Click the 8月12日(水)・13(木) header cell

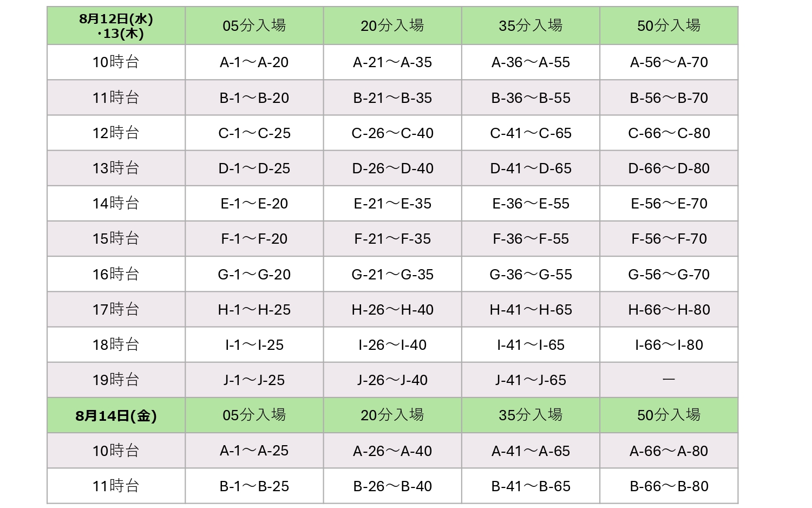point(116,25)
